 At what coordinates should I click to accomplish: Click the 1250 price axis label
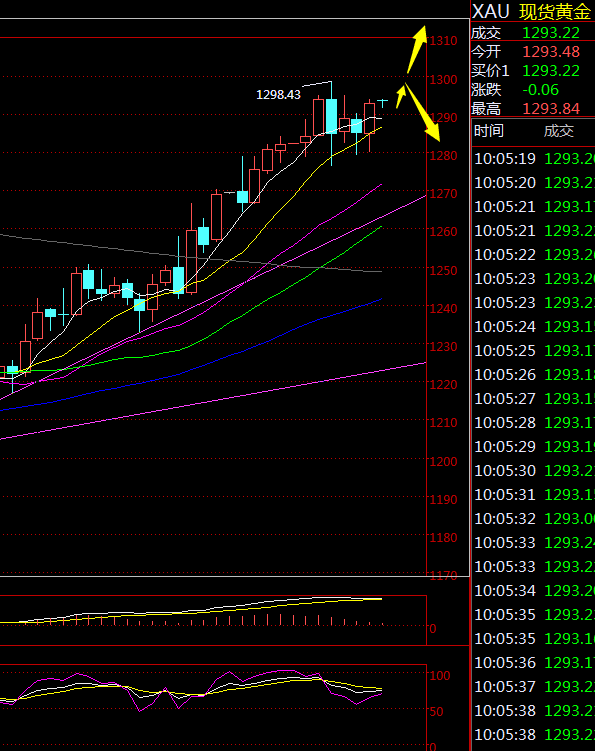(443, 270)
